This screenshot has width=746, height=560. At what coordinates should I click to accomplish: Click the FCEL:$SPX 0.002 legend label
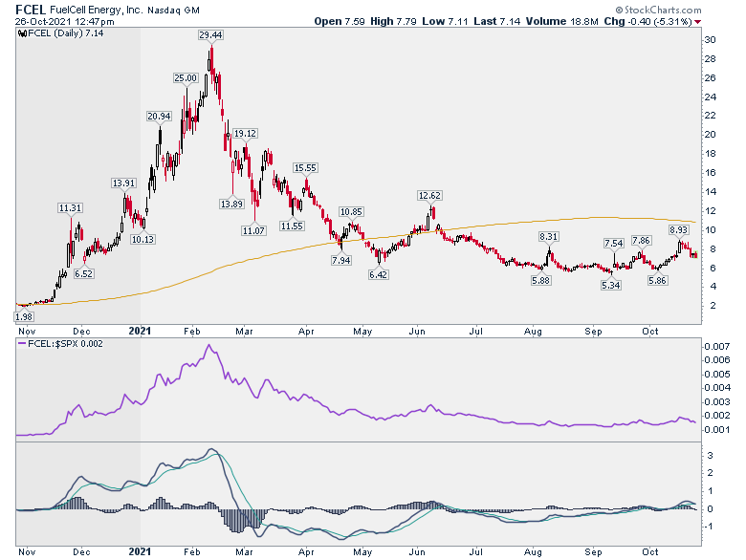pos(65,344)
